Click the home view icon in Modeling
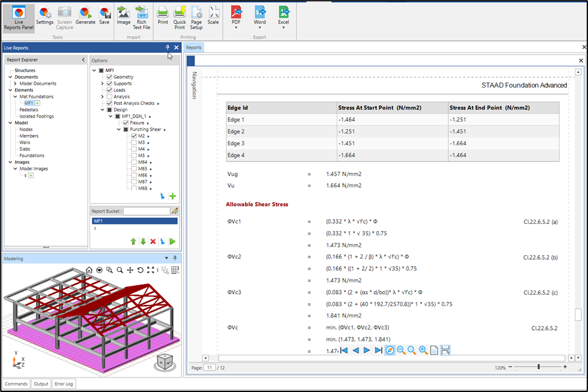588x392 pixels. 89,270
